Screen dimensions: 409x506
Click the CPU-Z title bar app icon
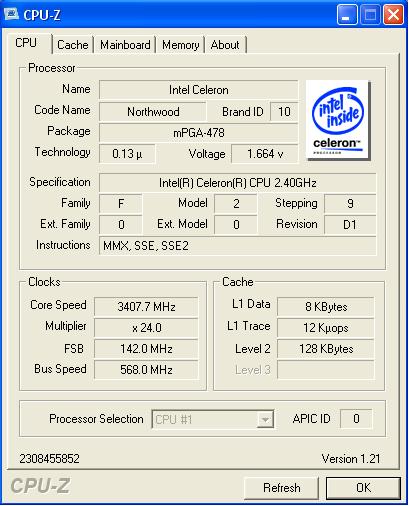[11, 14]
